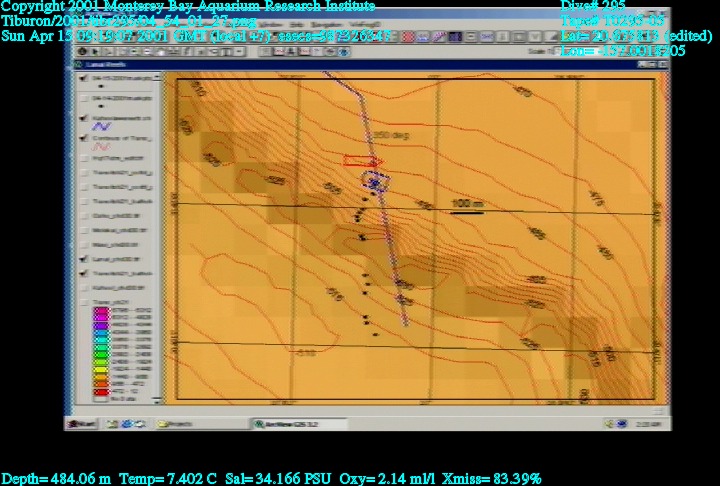Open Internet Explorer from the quick launch bar
Image resolution: width=720 pixels, height=486 pixels.
[126, 424]
